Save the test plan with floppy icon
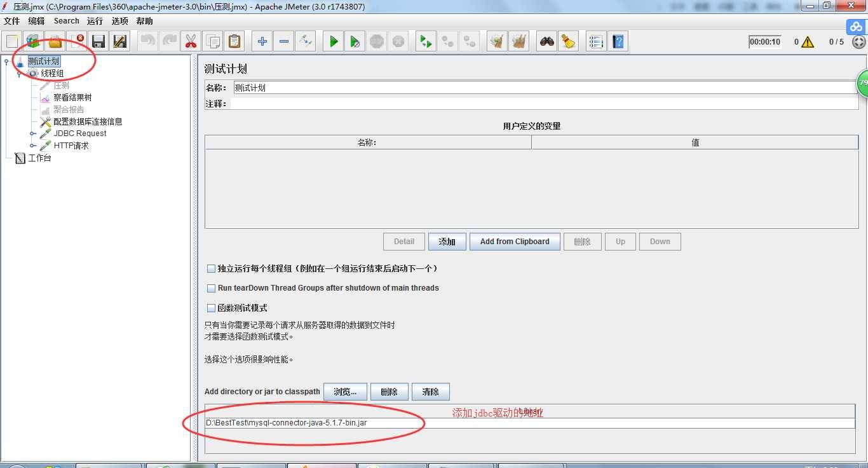Image resolution: width=868 pixels, height=468 pixels. pyautogui.click(x=98, y=42)
